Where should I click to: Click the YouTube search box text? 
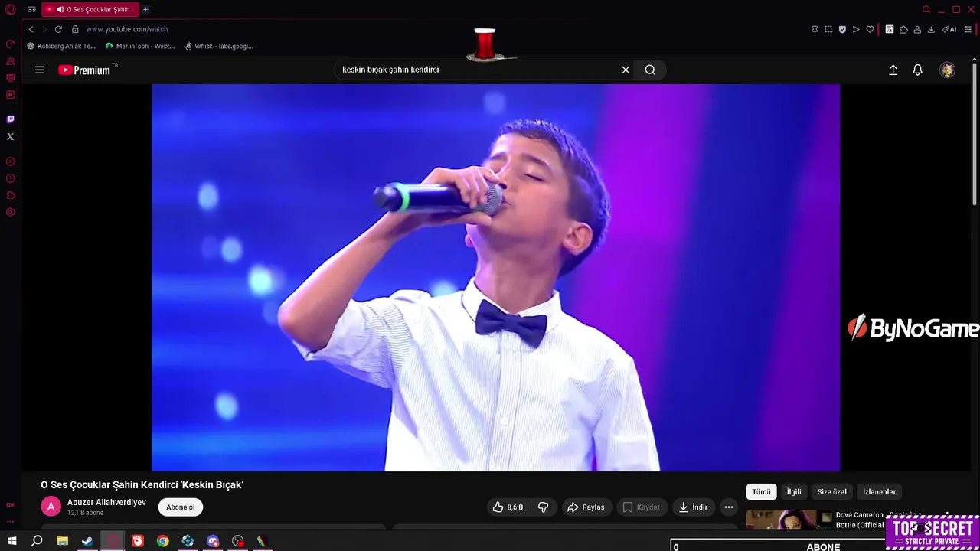[x=390, y=70]
